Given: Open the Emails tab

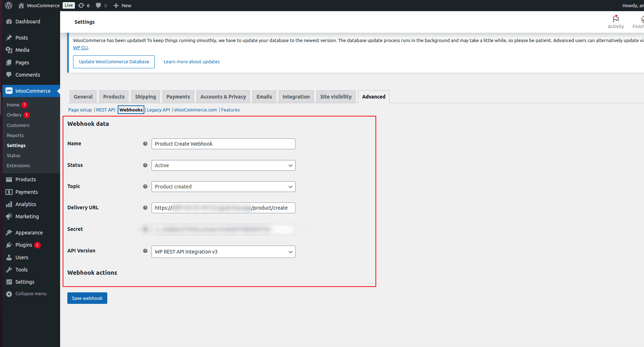Looking at the screenshot, I should tap(264, 97).
